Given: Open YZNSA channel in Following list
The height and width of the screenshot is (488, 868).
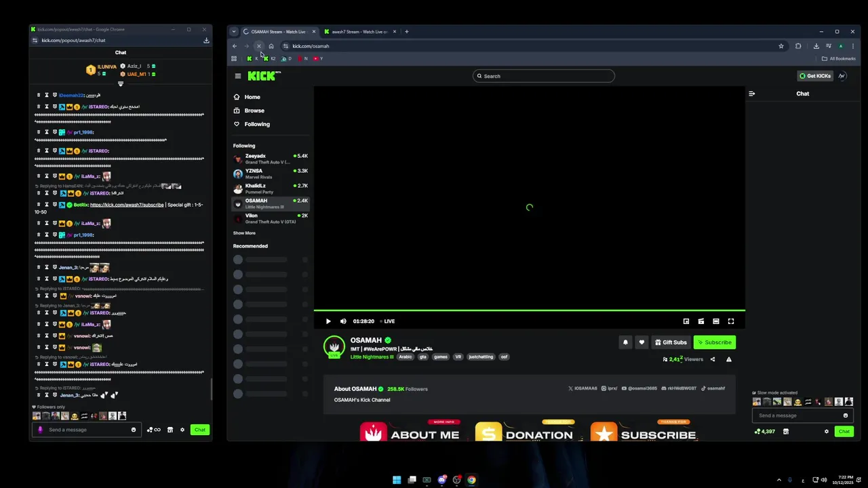Looking at the screenshot, I should [271, 174].
